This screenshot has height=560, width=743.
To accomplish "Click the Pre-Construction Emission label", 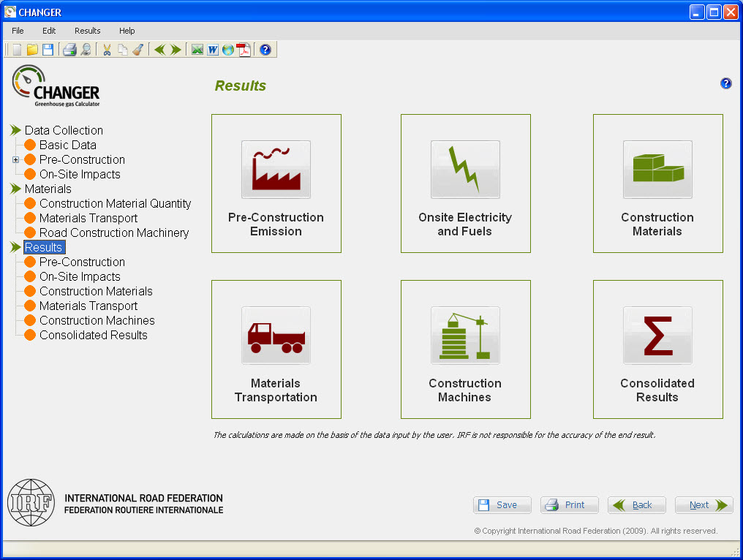I will pyautogui.click(x=276, y=224).
